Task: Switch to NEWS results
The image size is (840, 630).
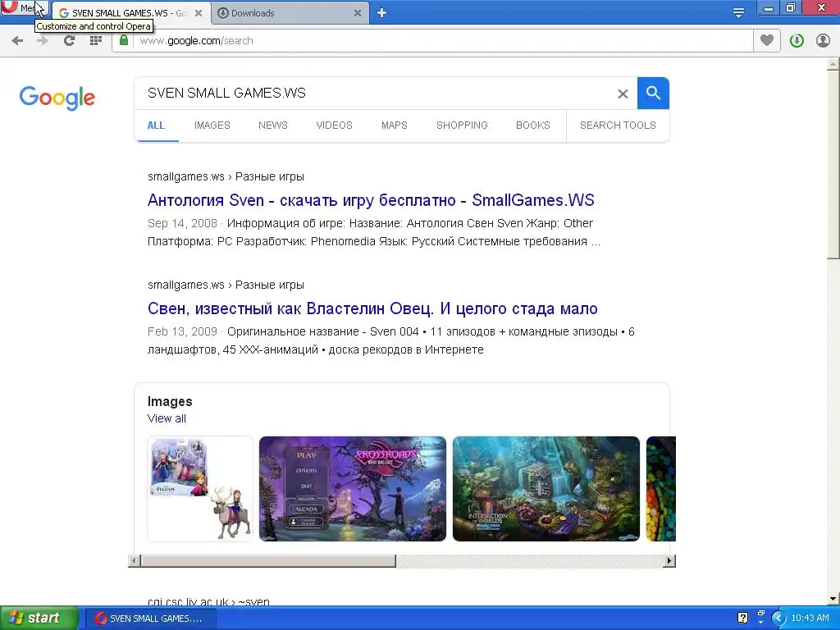Action: [x=272, y=126]
